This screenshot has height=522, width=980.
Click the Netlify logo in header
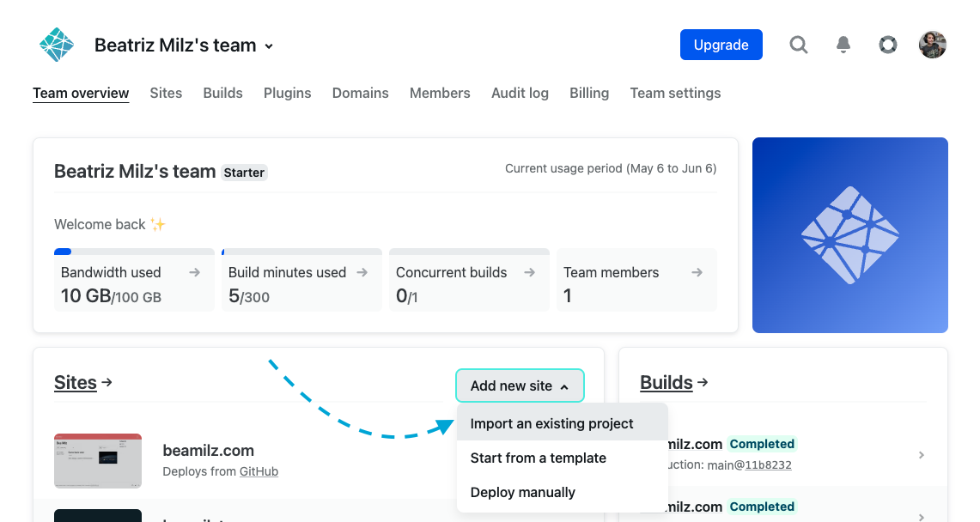click(56, 45)
